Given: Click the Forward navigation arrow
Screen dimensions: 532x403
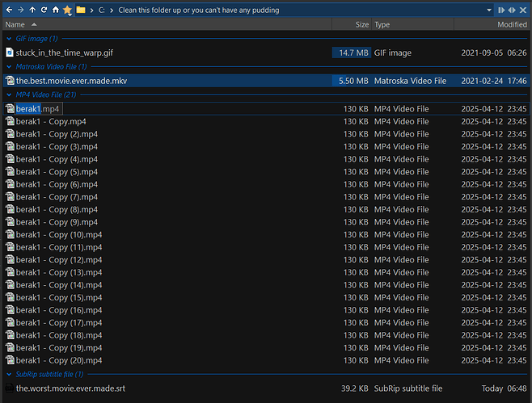Looking at the screenshot, I should [x=20, y=10].
